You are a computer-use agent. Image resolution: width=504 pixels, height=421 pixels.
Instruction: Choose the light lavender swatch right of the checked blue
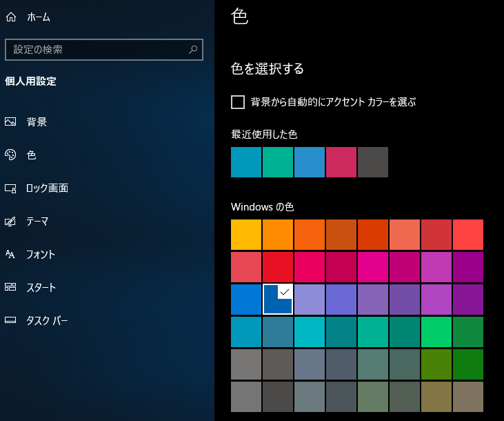(x=310, y=300)
